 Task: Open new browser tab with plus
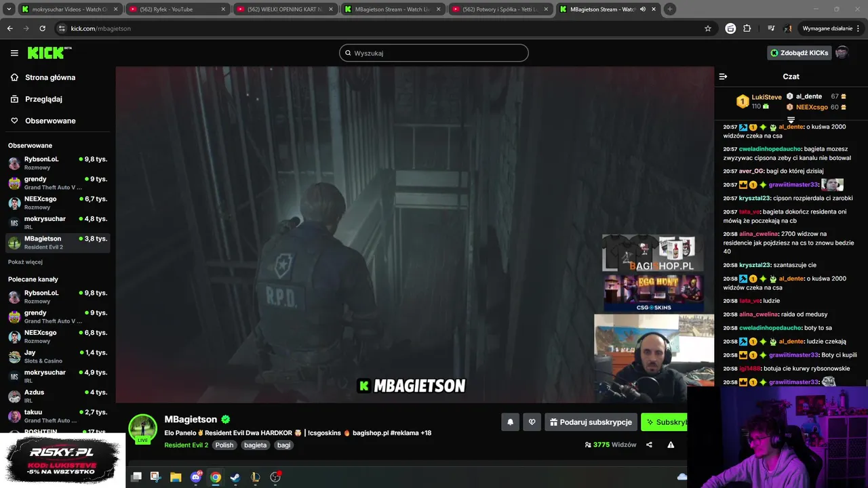[x=669, y=9]
